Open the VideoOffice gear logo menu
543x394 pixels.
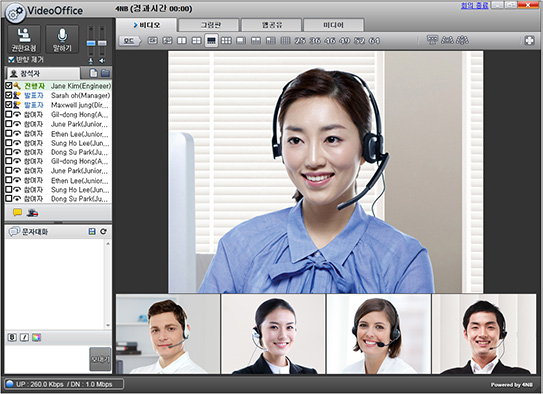[x=15, y=13]
